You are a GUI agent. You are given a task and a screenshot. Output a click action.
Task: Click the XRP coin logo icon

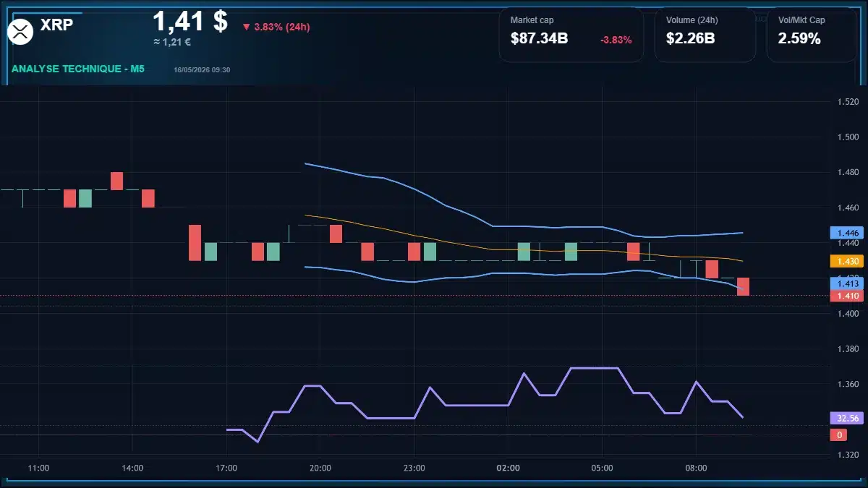pyautogui.click(x=20, y=30)
